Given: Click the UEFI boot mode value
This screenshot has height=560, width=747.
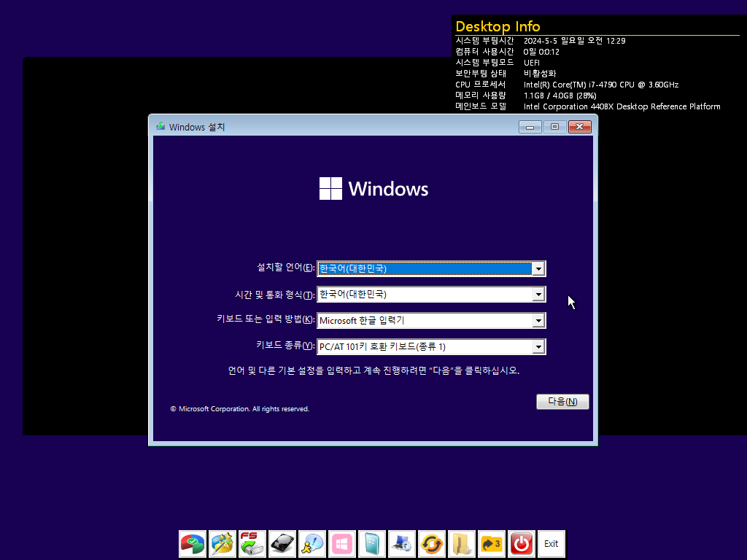Looking at the screenshot, I should point(532,63).
